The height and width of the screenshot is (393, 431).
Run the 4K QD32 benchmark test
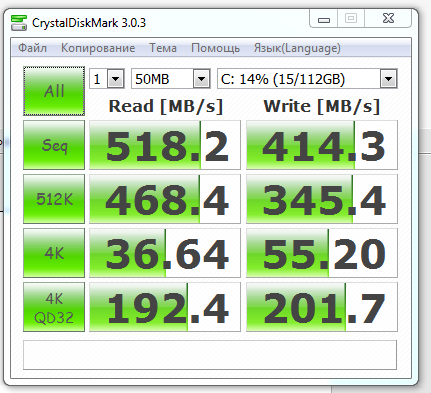(54, 307)
